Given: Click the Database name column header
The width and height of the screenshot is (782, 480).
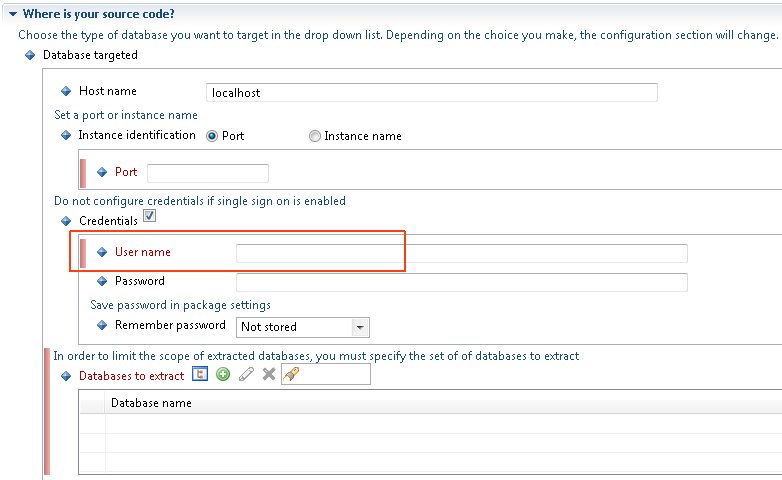Looking at the screenshot, I should tap(151, 403).
